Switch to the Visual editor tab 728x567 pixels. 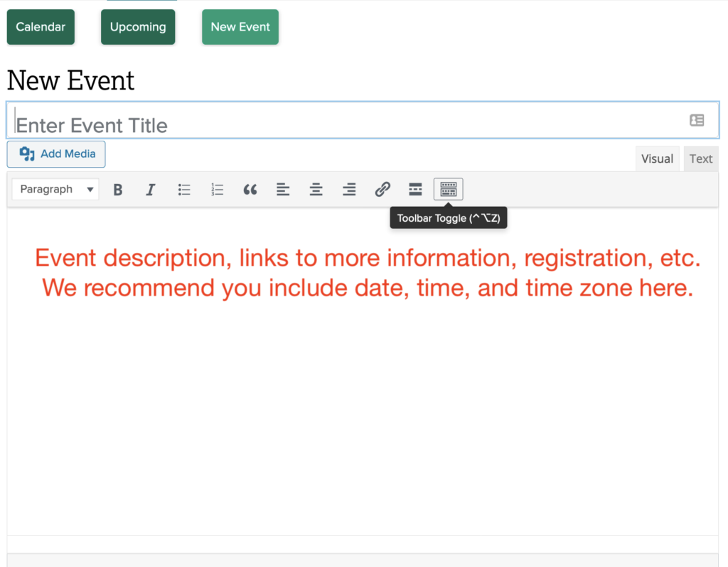pyautogui.click(x=657, y=159)
